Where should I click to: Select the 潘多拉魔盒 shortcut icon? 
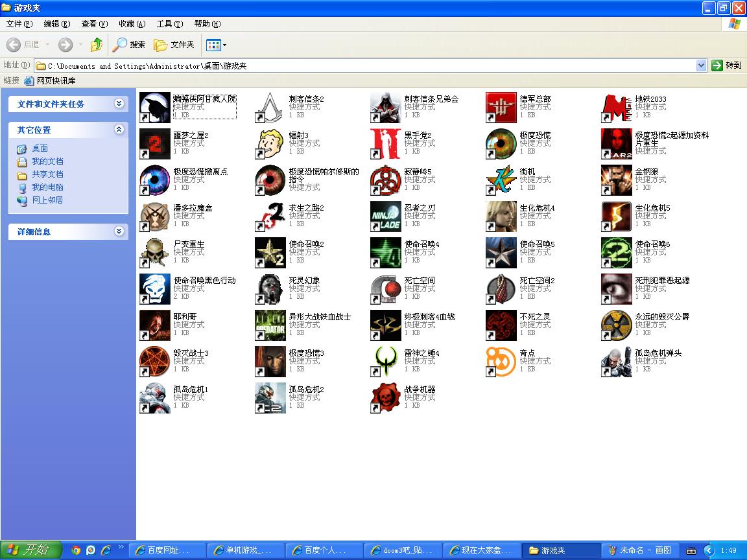click(155, 216)
